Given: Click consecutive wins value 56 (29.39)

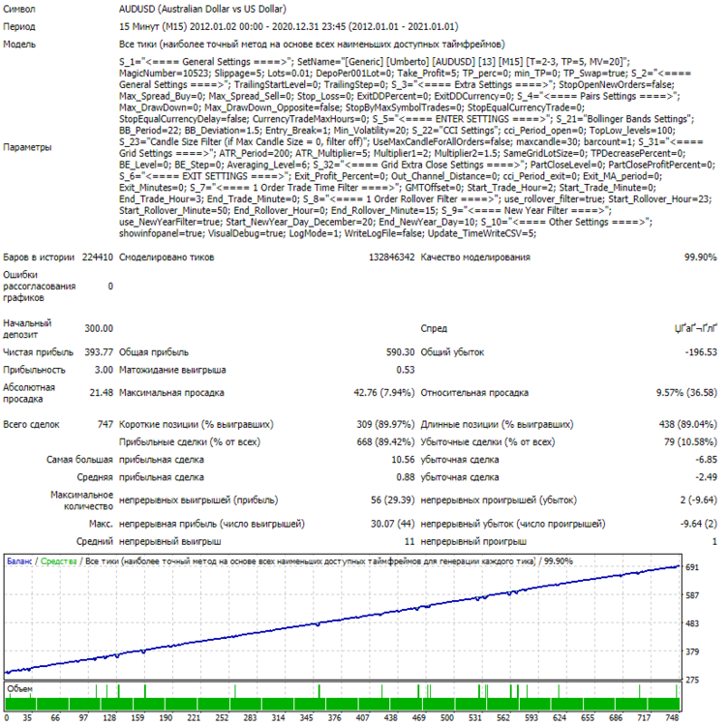Looking at the screenshot, I should (392, 499).
